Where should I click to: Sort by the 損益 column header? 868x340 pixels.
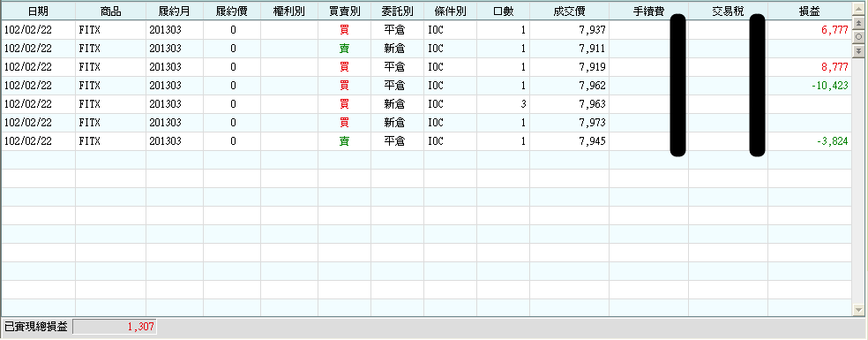tap(809, 11)
